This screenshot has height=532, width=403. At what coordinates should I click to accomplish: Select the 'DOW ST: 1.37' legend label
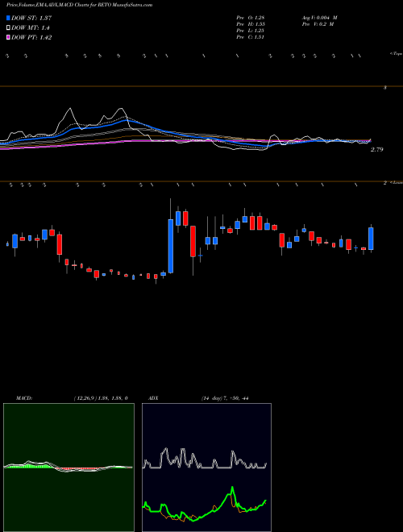31,18
